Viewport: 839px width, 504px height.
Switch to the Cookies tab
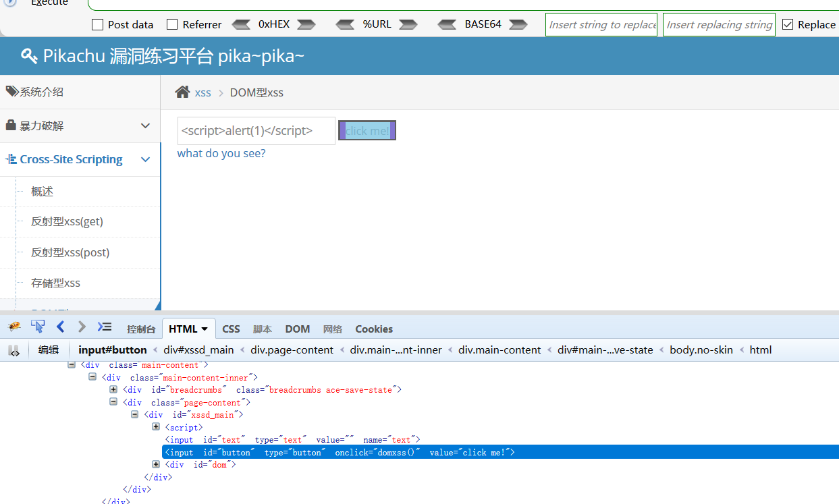coord(374,329)
